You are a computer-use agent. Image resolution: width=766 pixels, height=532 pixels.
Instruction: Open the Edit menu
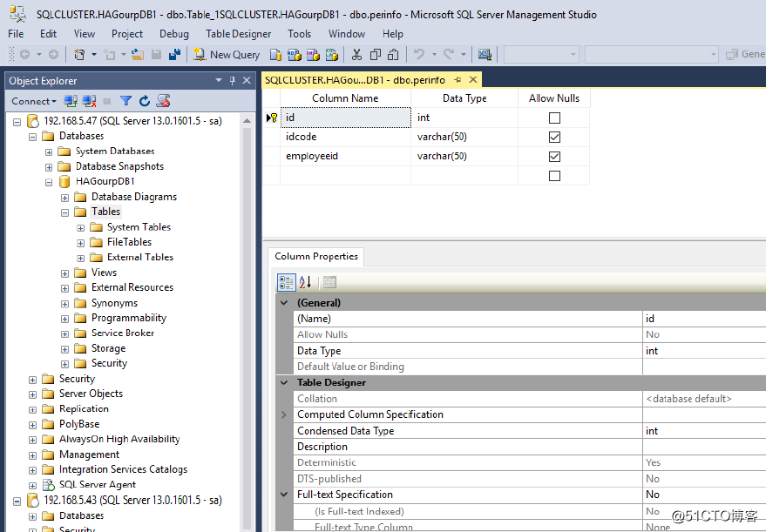pyautogui.click(x=48, y=34)
